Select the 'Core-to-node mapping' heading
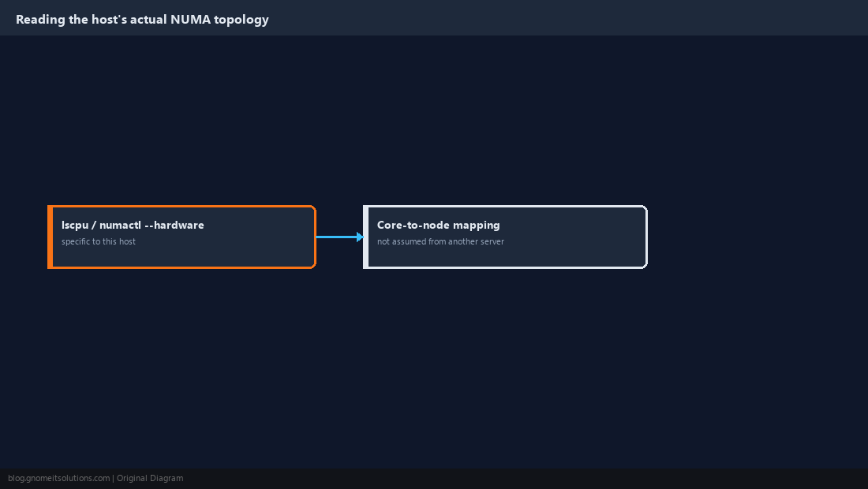 (439, 225)
